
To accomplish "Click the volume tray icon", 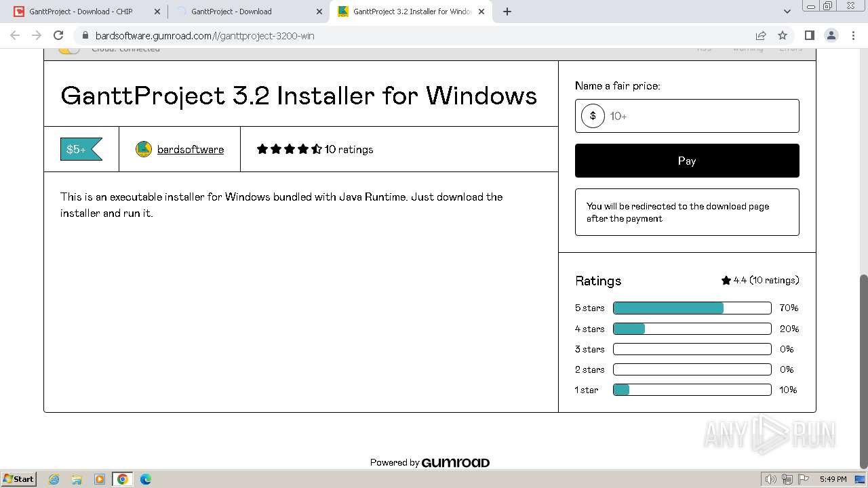I will click(x=771, y=479).
